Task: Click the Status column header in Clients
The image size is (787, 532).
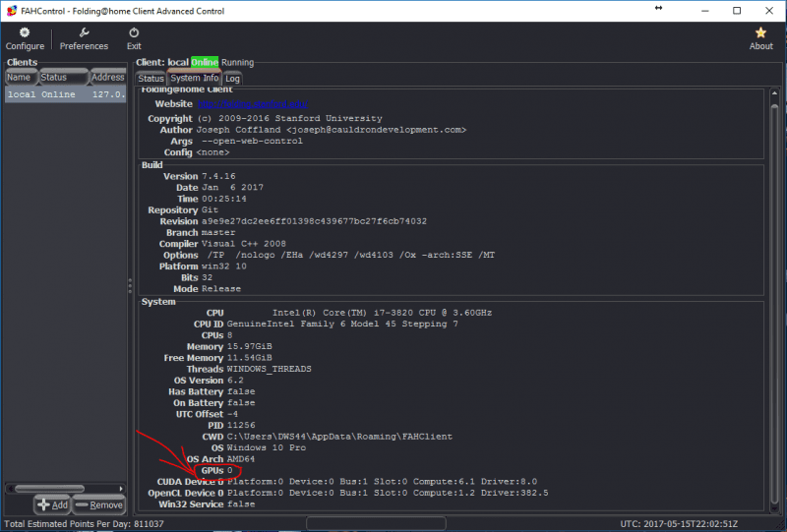Action: point(63,78)
